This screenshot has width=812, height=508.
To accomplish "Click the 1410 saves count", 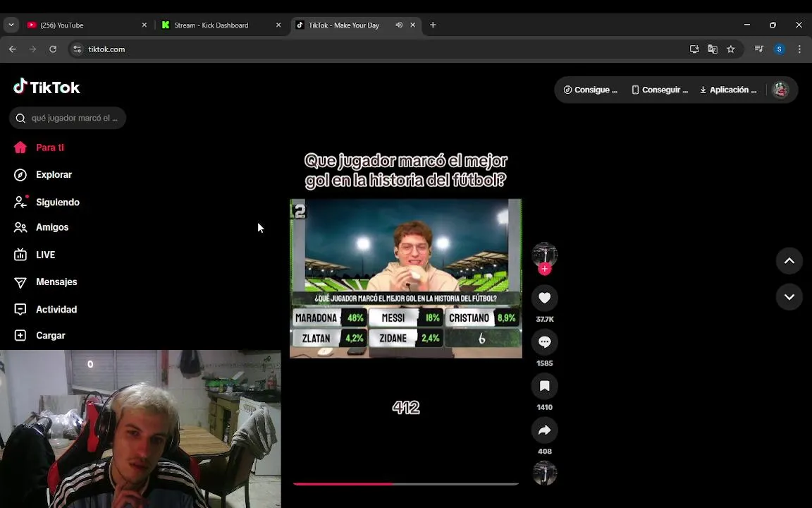I will [x=544, y=407].
